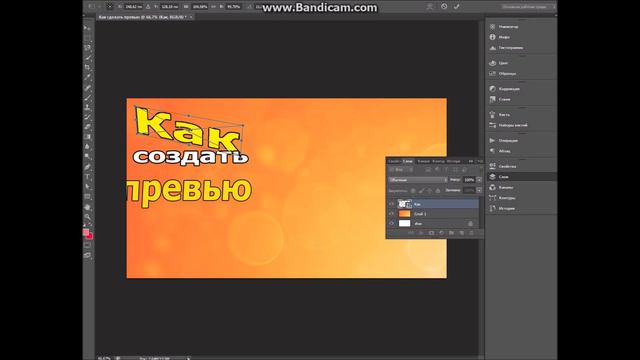
Task: Select the Фон layer thumbnail
Action: (x=404, y=223)
